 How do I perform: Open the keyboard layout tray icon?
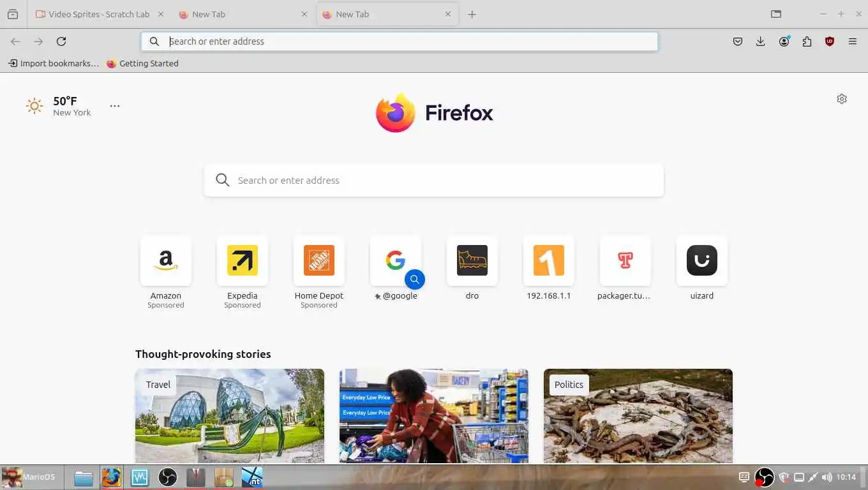(x=744, y=477)
